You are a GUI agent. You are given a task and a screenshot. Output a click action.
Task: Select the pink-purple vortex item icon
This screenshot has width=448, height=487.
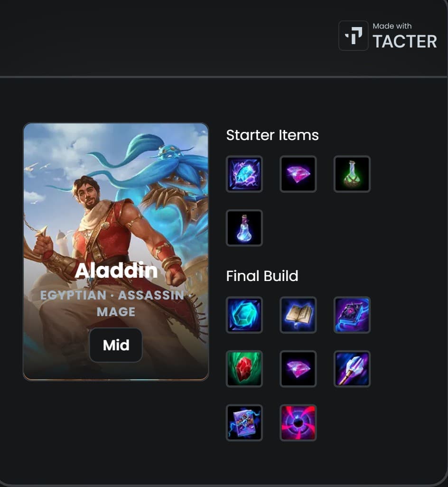coord(298,423)
